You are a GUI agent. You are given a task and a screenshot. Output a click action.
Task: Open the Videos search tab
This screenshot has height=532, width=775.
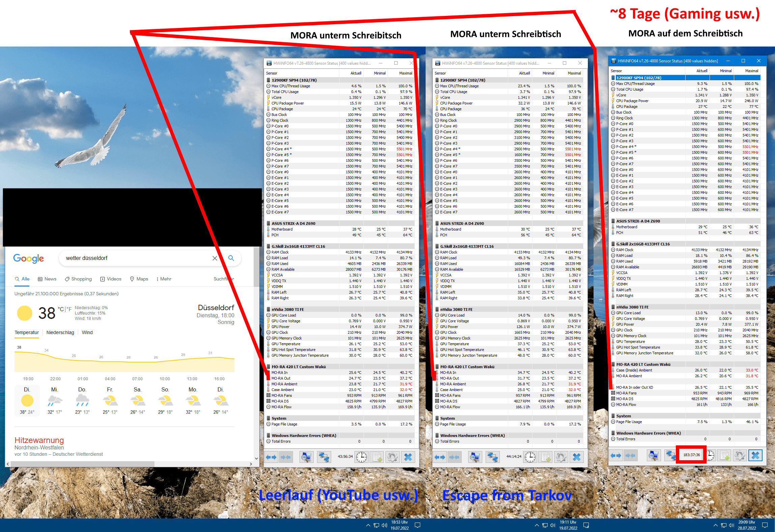click(x=111, y=279)
